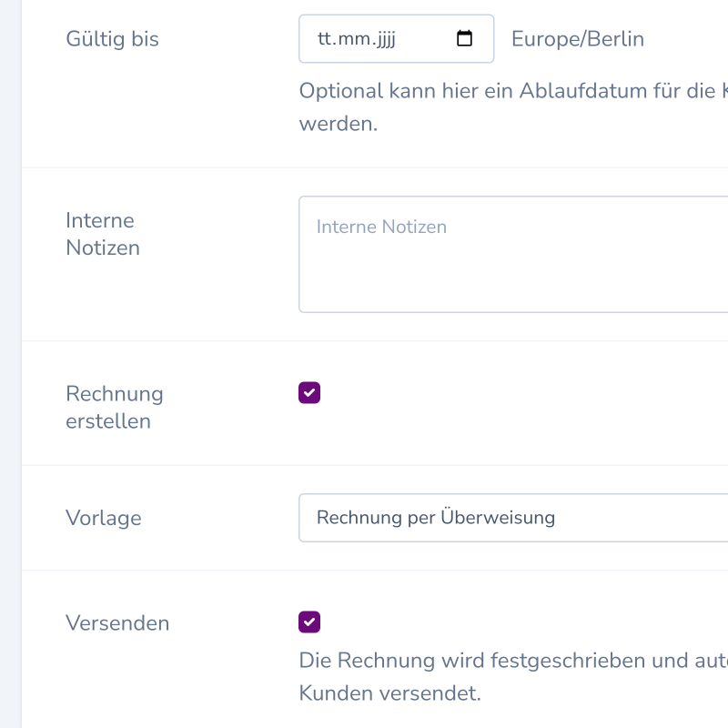Click the Versenden label

tap(117, 623)
